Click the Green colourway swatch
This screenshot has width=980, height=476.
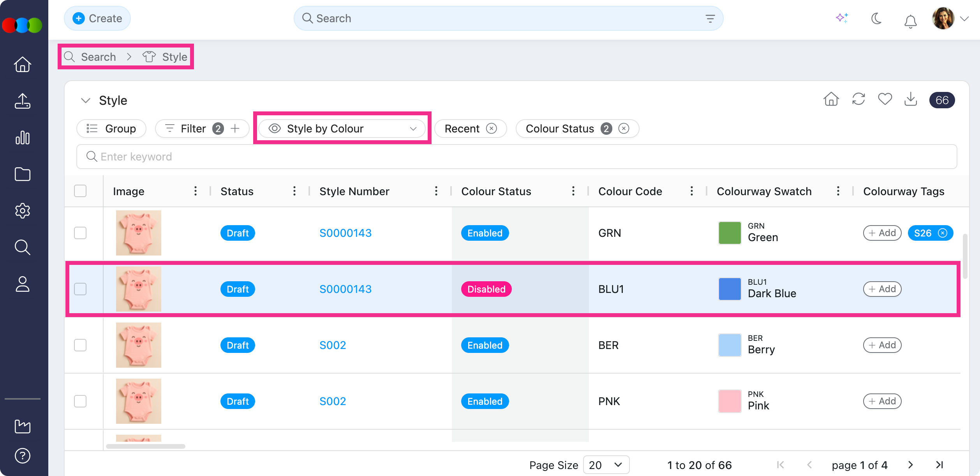tap(730, 233)
